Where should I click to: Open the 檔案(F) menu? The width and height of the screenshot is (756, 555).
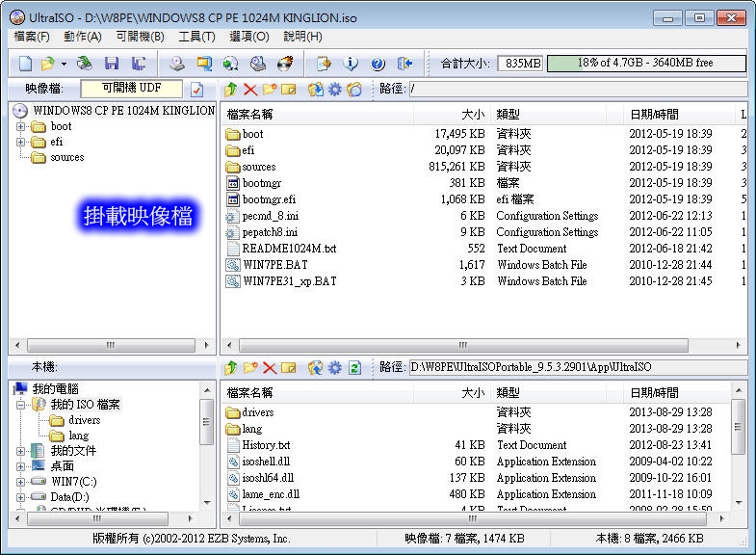[x=32, y=37]
